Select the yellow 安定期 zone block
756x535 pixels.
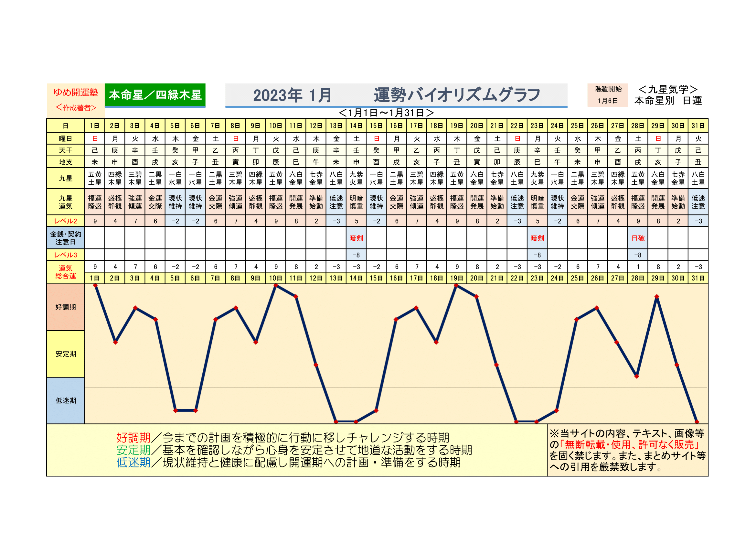(x=66, y=354)
